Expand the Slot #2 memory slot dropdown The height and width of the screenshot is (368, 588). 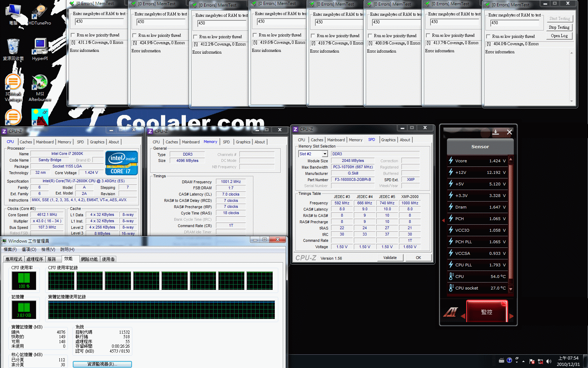(325, 154)
